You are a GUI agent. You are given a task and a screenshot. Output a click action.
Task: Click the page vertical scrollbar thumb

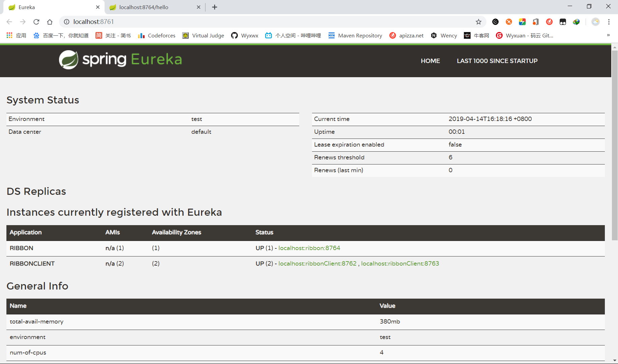615,145
